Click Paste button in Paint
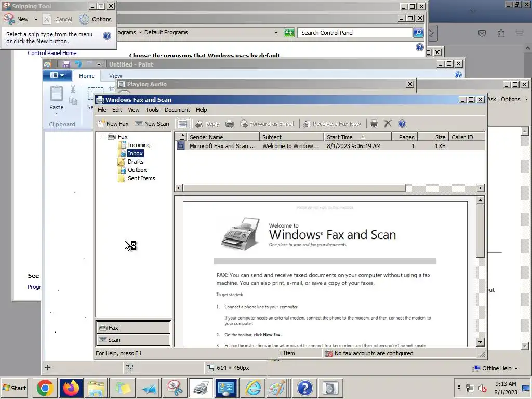 click(56, 100)
